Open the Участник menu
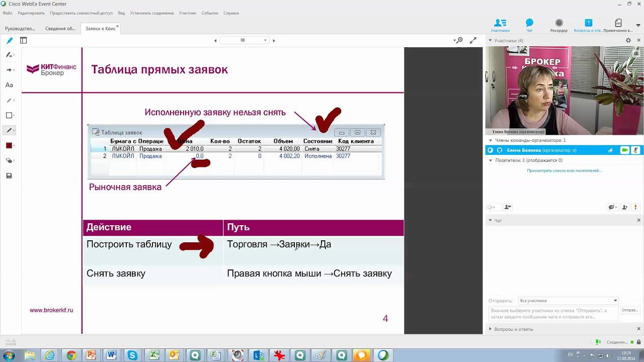 [x=188, y=13]
